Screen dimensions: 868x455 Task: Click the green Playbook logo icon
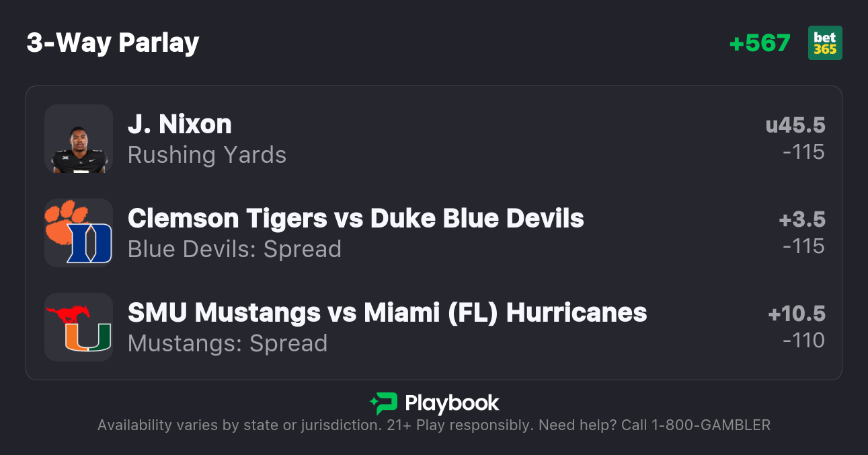[384, 404]
